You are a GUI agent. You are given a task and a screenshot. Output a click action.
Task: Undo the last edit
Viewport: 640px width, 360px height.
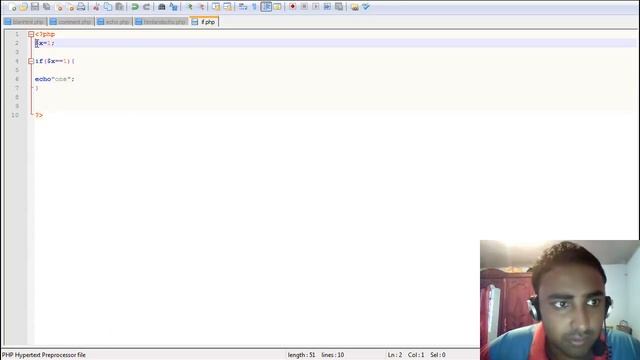click(x=135, y=7)
